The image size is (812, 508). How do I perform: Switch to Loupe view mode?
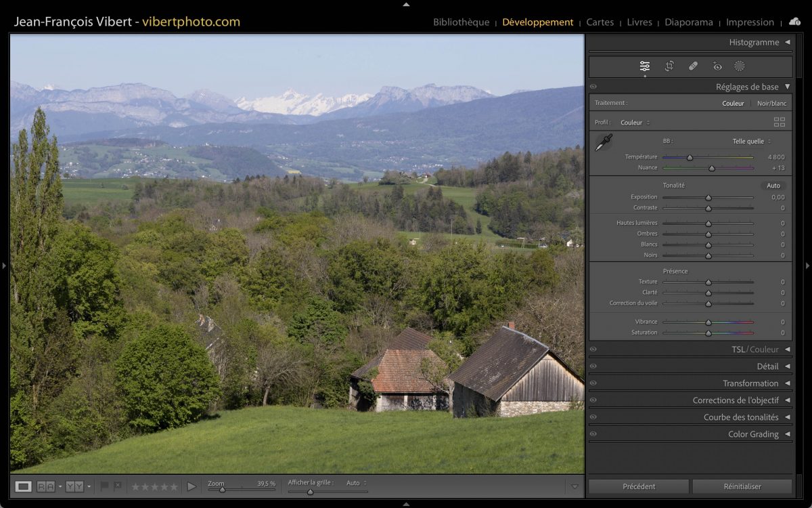(24, 486)
